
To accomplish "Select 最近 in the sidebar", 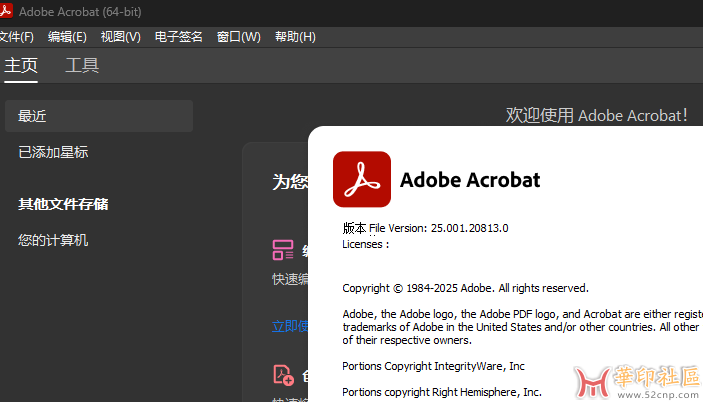I will [99, 116].
